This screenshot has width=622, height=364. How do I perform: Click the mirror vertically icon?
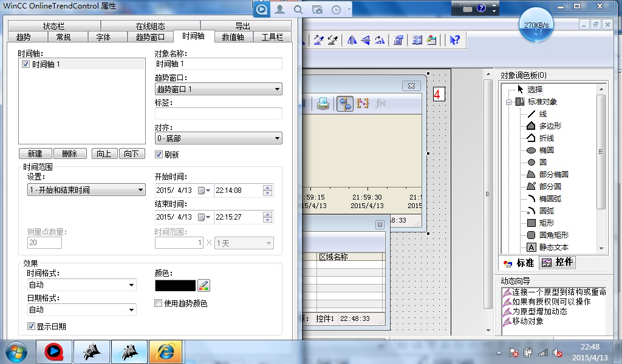pyautogui.click(x=366, y=39)
